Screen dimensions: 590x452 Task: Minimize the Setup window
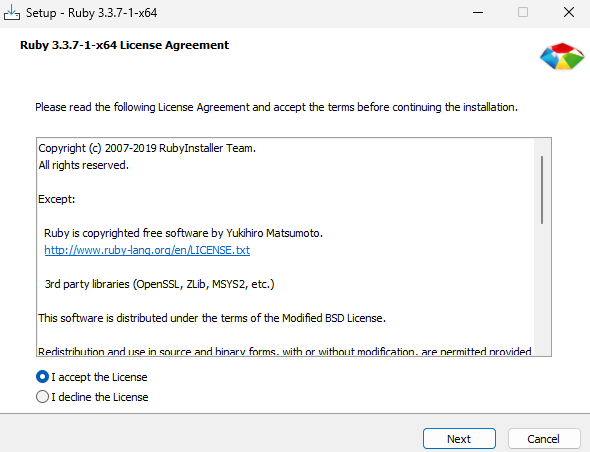tap(478, 12)
